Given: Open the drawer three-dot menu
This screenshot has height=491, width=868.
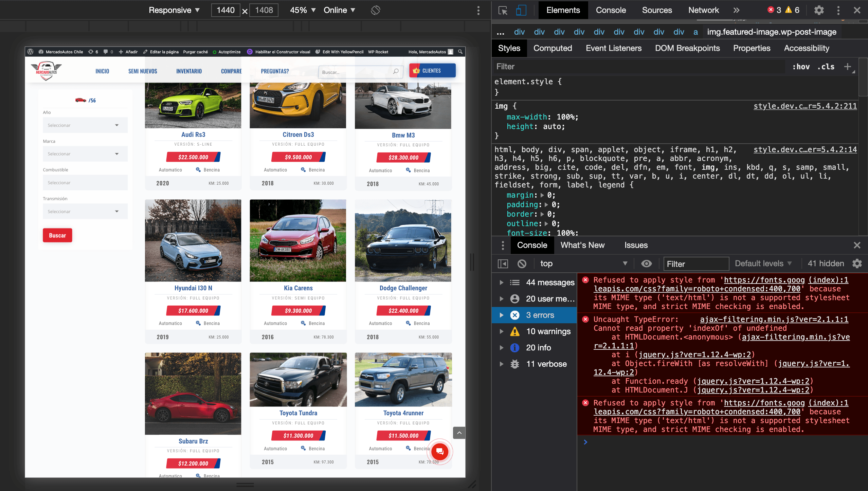Looking at the screenshot, I should (x=503, y=245).
